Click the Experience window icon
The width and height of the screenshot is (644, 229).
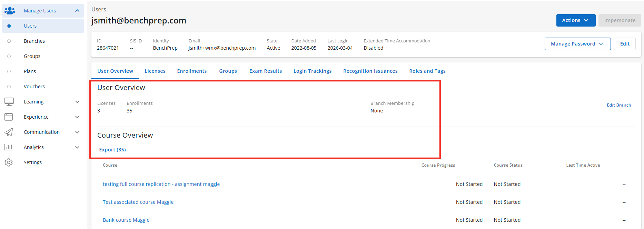pos(9,117)
